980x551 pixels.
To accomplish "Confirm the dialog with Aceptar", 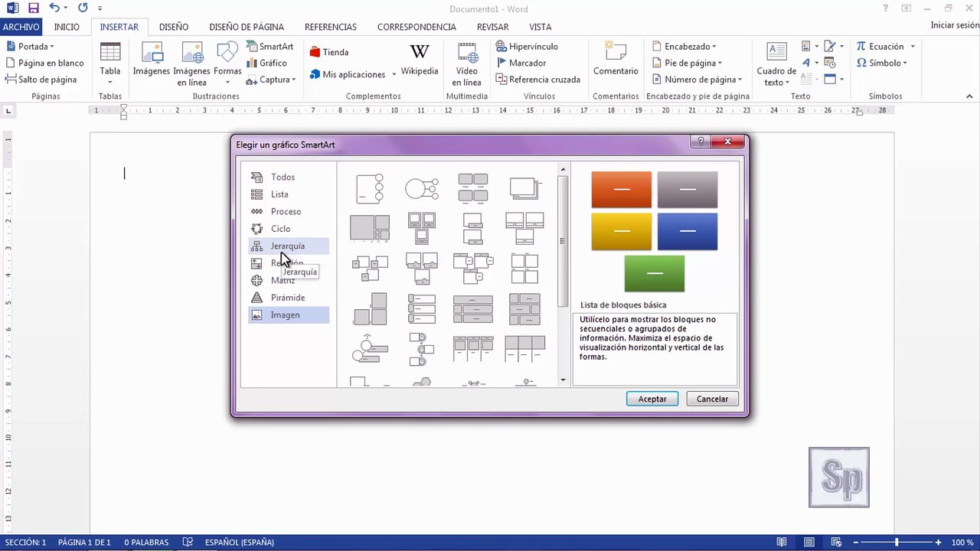I will (652, 399).
